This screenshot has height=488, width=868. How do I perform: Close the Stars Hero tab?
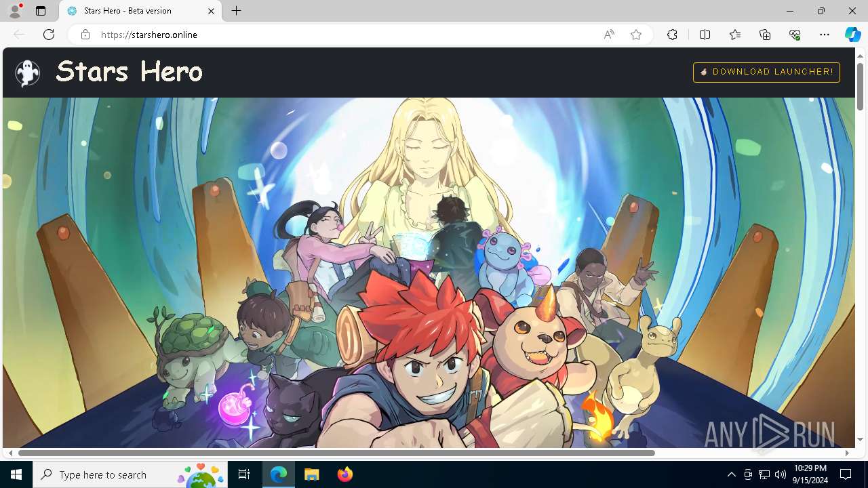211,11
